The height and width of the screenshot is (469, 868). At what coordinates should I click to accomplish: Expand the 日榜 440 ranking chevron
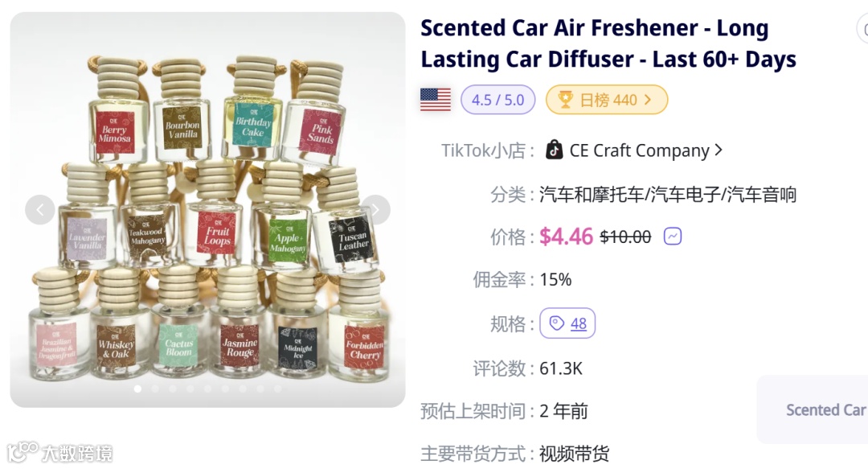[x=648, y=100]
